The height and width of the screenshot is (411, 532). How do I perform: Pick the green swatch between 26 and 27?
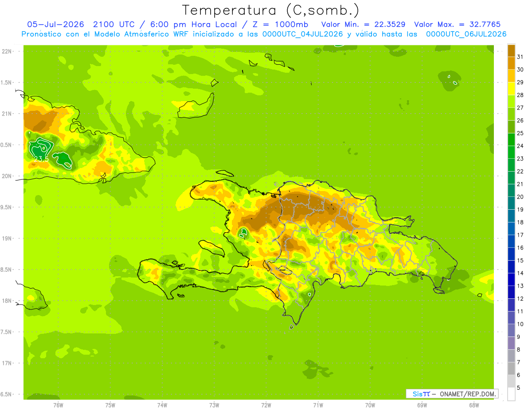pos(511,114)
